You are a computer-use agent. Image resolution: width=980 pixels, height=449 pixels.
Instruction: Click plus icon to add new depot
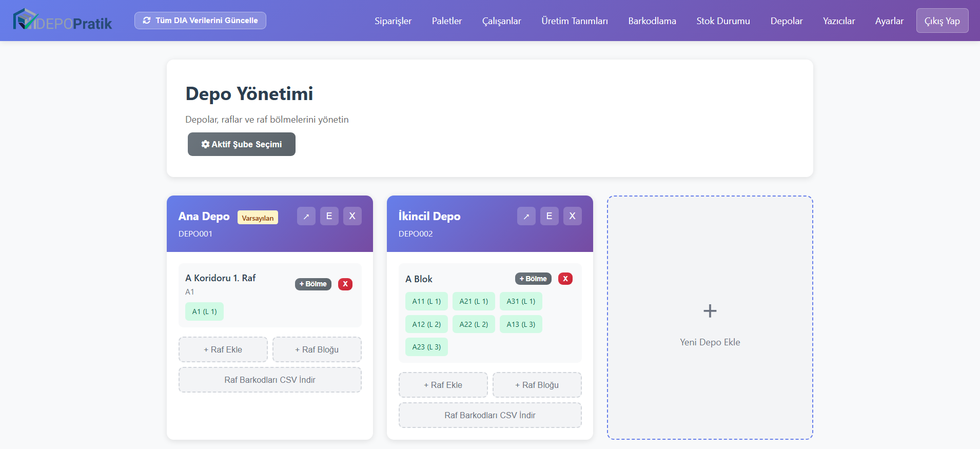coord(710,311)
